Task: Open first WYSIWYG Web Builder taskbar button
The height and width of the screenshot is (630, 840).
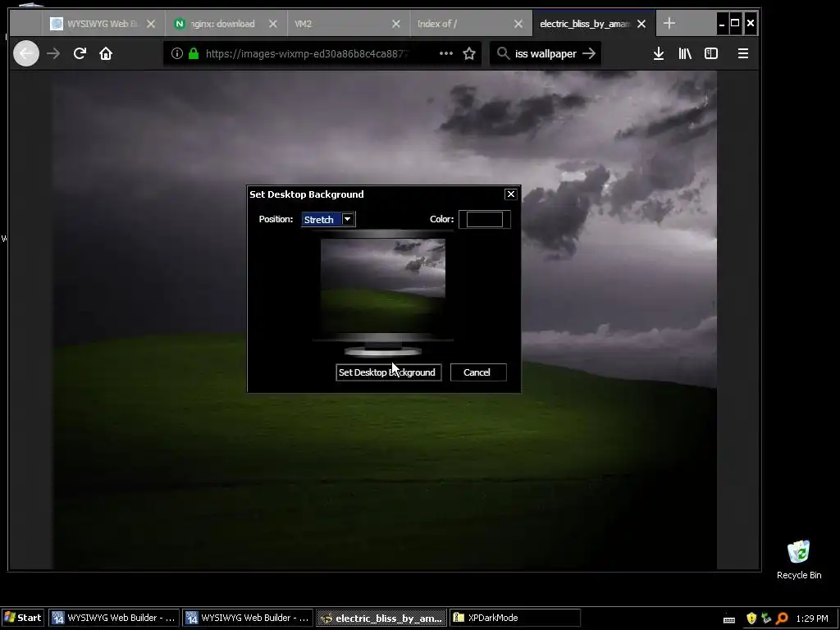Action: (114, 618)
